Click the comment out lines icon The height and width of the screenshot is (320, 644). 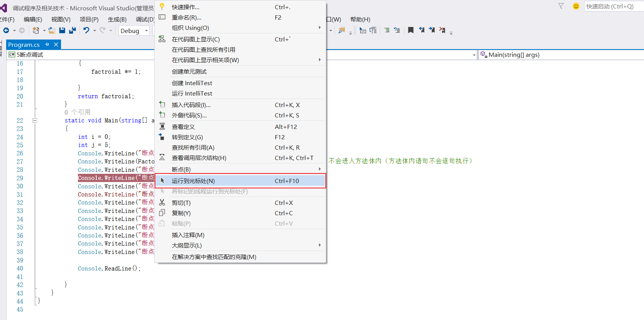click(x=387, y=30)
